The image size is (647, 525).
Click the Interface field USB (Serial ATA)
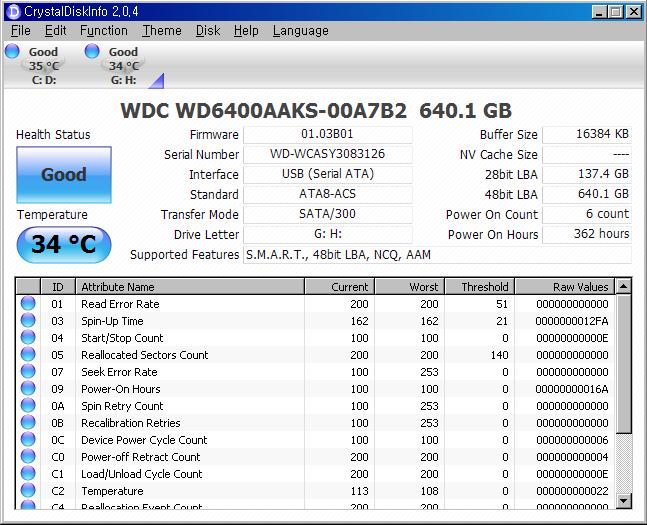(328, 174)
